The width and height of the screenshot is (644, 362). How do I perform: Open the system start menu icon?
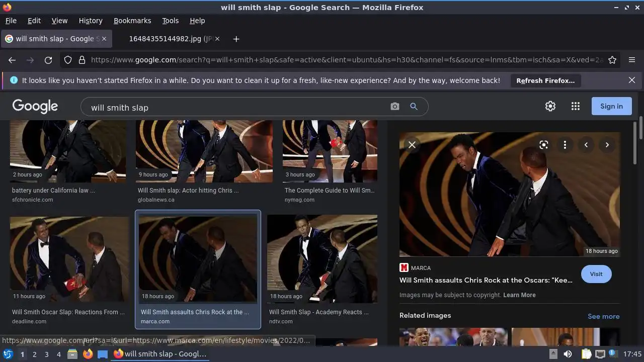8,354
